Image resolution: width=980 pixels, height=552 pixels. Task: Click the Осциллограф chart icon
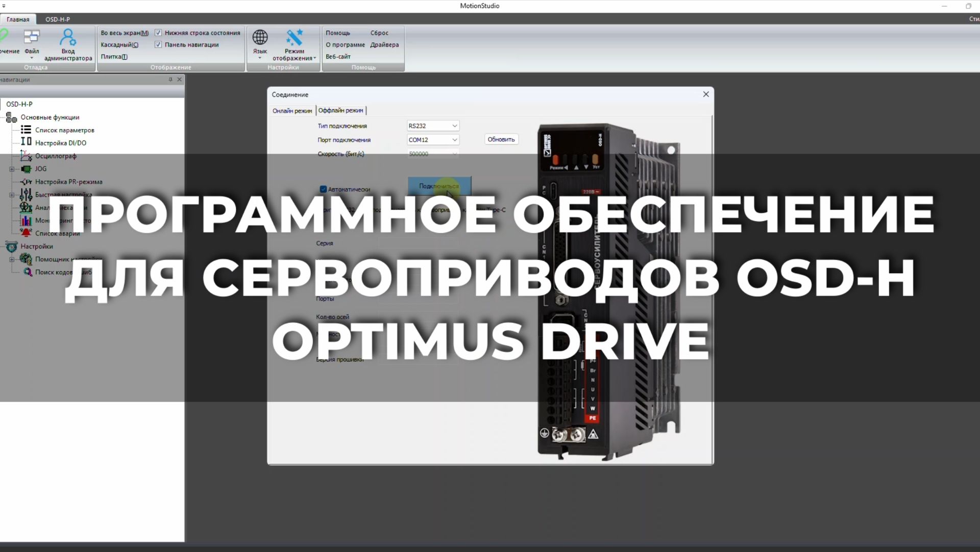(x=26, y=155)
